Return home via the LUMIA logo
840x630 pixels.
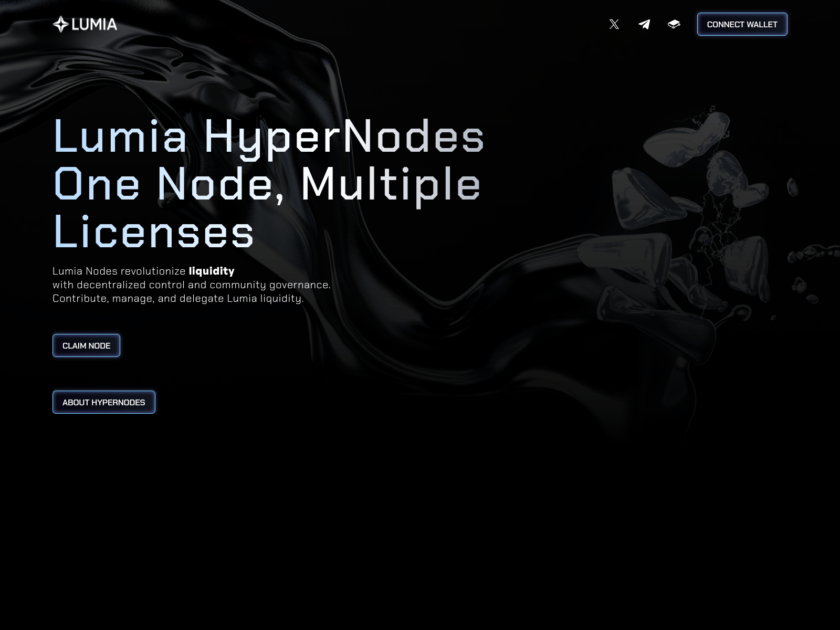point(84,24)
